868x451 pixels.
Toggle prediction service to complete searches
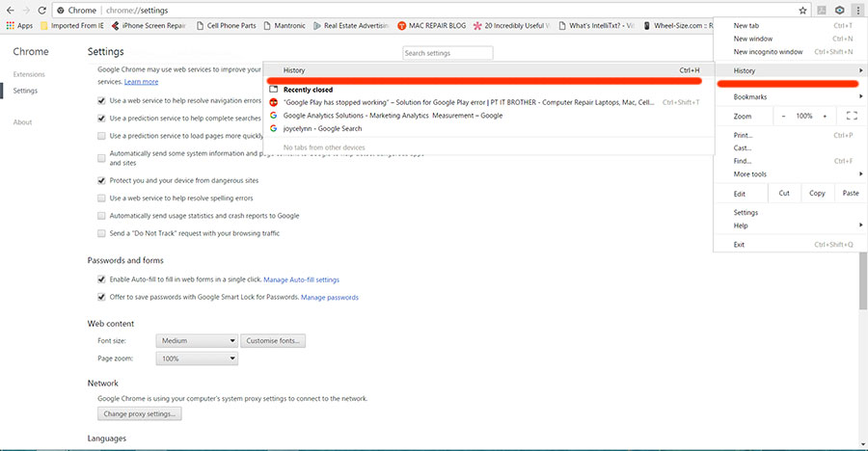(101, 119)
